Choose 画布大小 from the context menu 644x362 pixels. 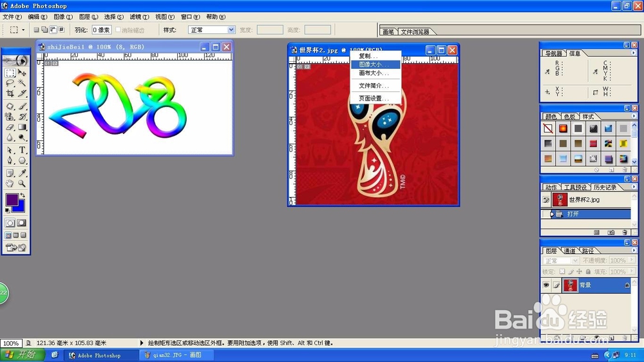pyautogui.click(x=375, y=73)
